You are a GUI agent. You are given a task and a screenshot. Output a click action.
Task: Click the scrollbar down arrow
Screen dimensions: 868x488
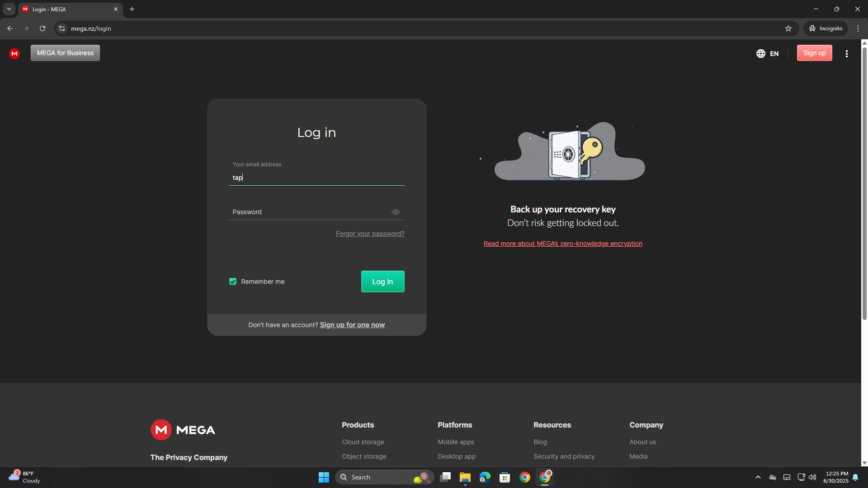tap(864, 463)
